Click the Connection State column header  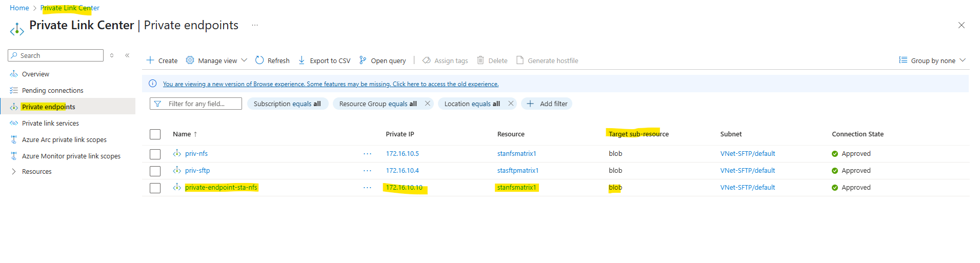click(857, 134)
